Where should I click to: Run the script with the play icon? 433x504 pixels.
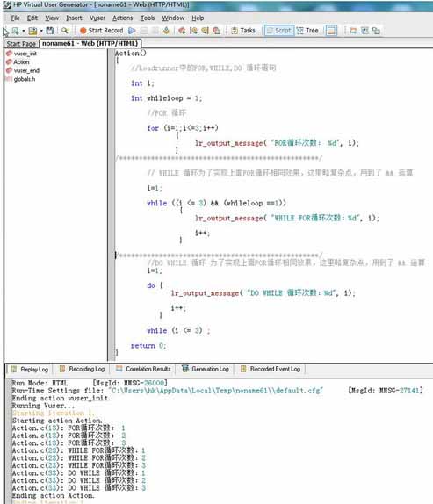coord(132,31)
